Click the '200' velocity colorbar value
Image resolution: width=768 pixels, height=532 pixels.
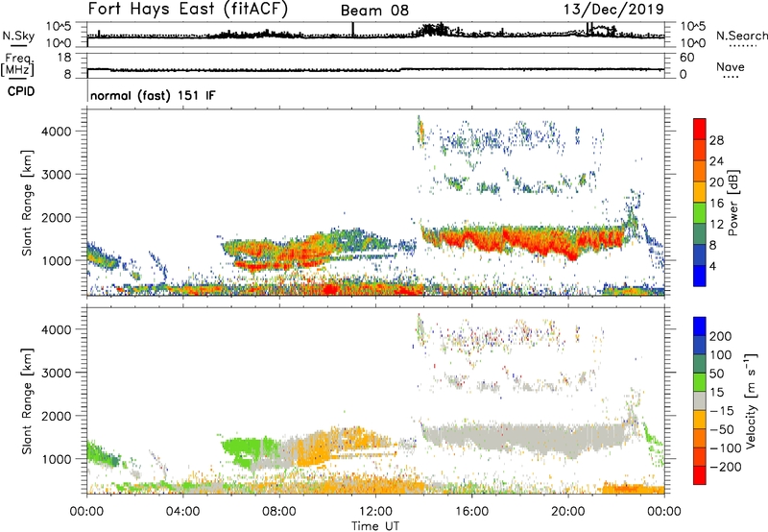(721, 336)
